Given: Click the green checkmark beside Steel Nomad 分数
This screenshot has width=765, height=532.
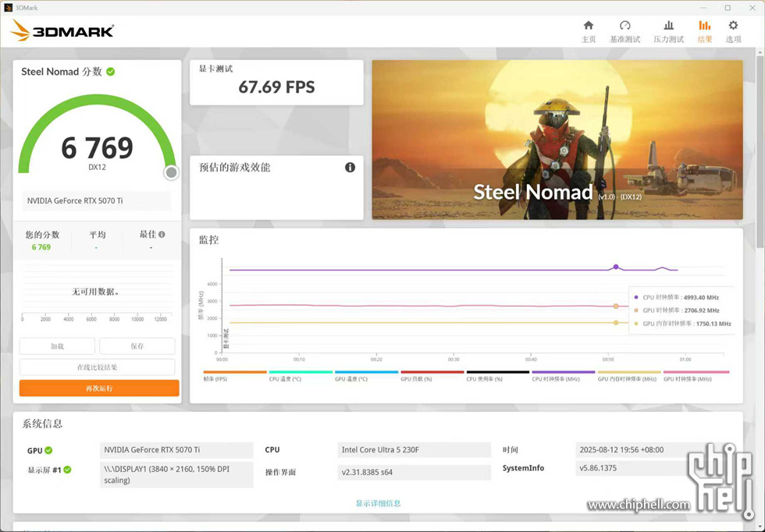Looking at the screenshot, I should click(x=111, y=72).
